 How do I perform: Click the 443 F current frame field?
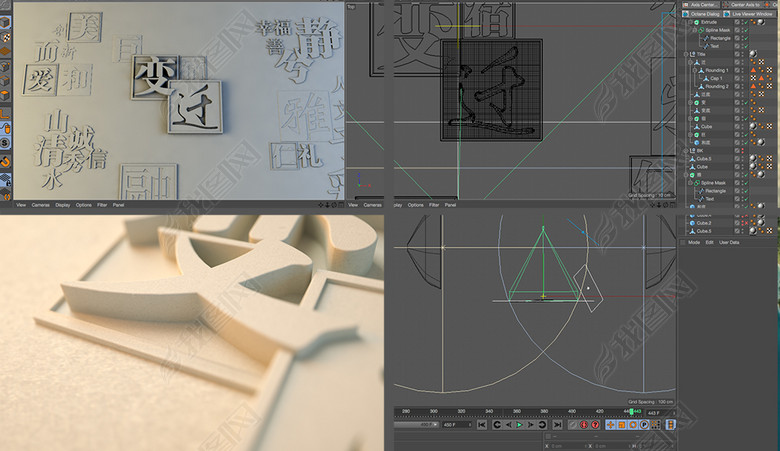pyautogui.click(x=661, y=413)
